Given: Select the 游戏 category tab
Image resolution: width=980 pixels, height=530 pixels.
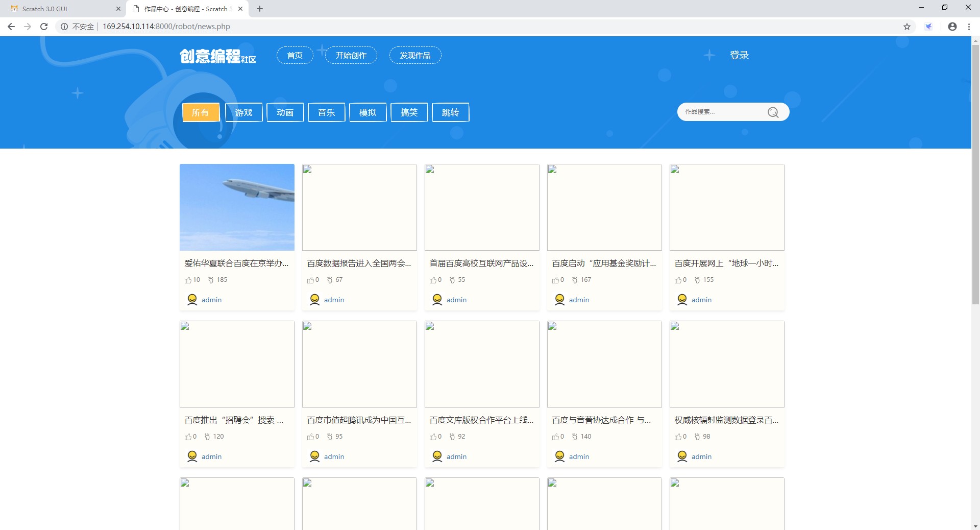Looking at the screenshot, I should tap(243, 112).
